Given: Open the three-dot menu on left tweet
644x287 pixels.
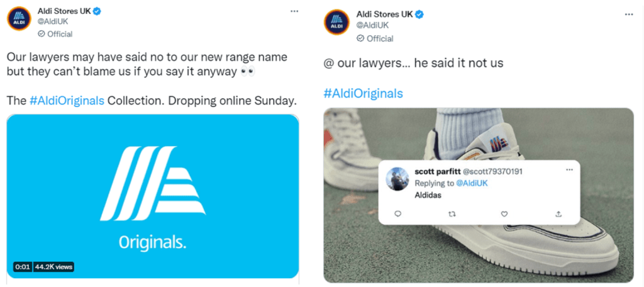Looking at the screenshot, I should tap(294, 11).
